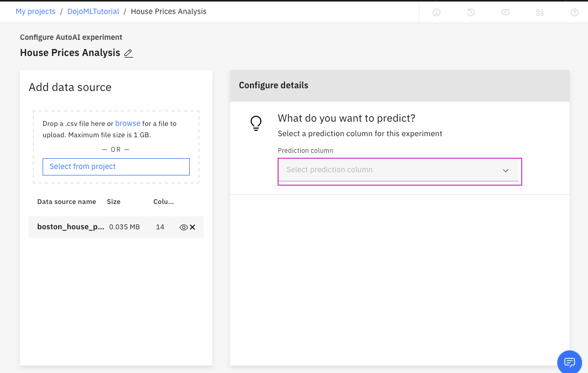This screenshot has height=373, width=588.
Task: Edit the House Prices Analysis name with pencil
Action: 128,53
